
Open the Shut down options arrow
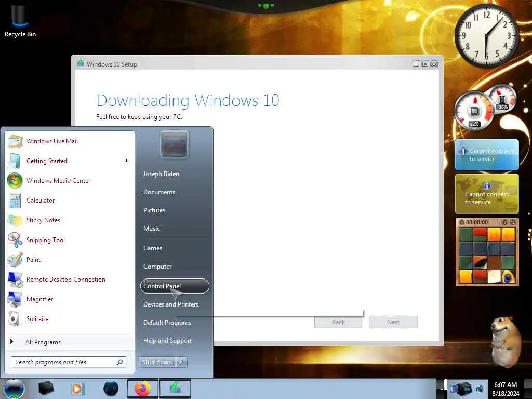click(x=181, y=362)
